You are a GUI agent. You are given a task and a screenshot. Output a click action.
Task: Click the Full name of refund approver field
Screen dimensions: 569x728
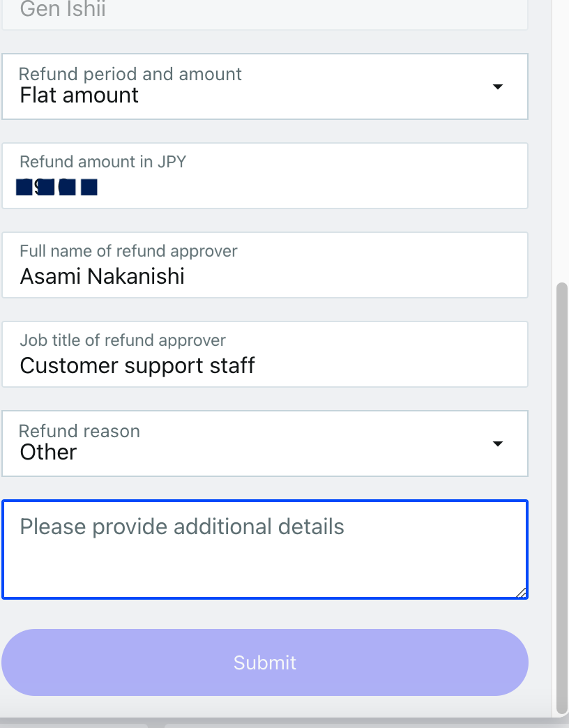pyautogui.click(x=264, y=265)
